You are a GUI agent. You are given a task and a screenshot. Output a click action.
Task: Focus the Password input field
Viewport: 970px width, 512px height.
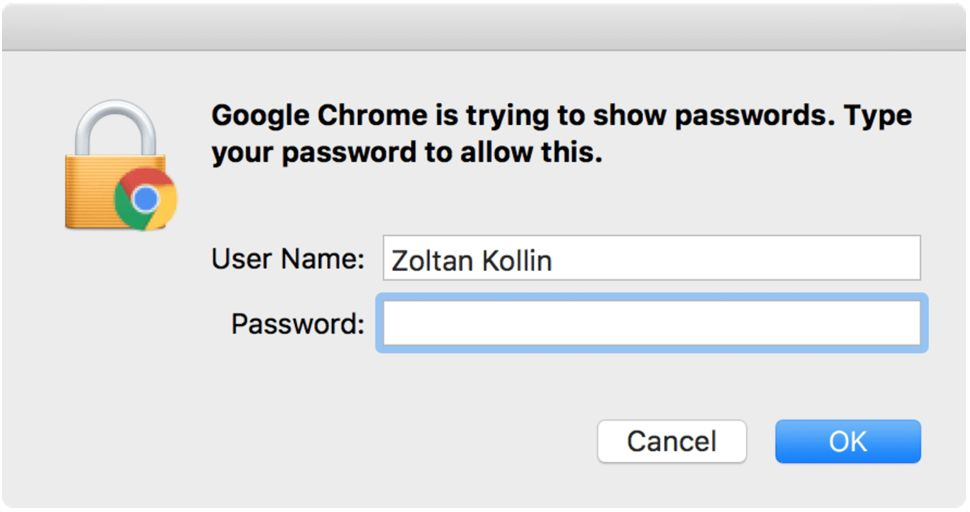651,323
